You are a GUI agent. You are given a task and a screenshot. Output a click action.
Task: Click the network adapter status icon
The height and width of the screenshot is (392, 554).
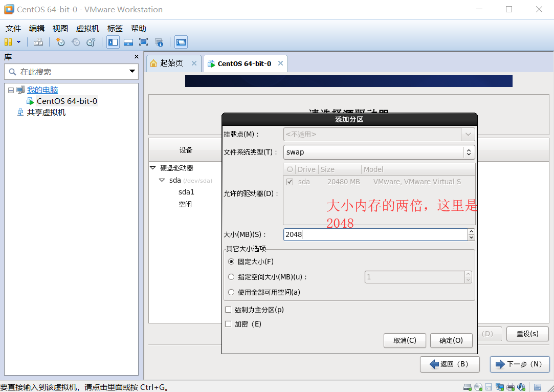coord(500,387)
